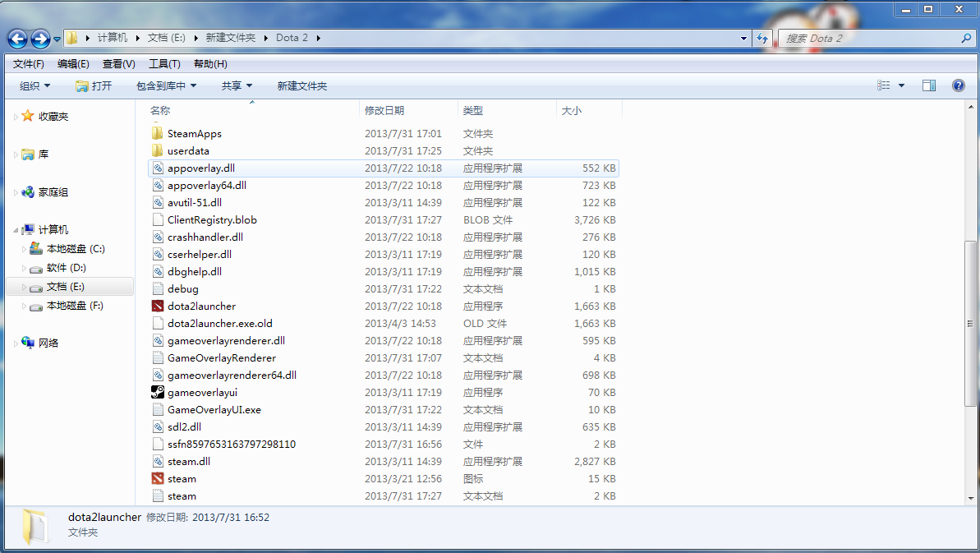This screenshot has width=980, height=553.
Task: Expand the 收藏夹 tree arrow
Action: coord(16,117)
